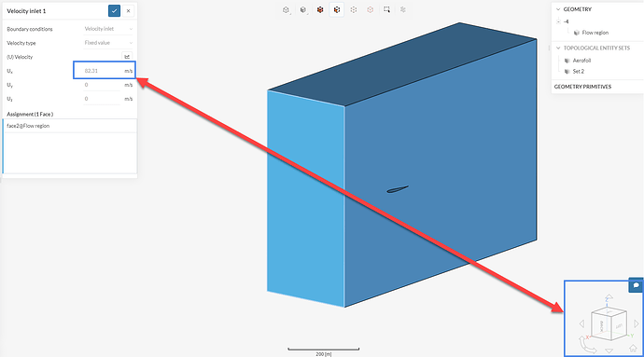
Task: Click the LEFT face of orientation cube
Action: click(619, 326)
